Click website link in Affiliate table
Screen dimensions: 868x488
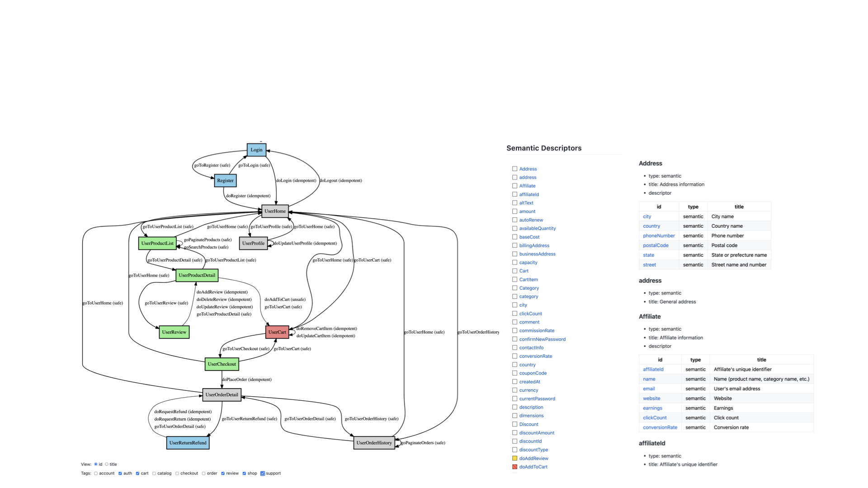point(651,399)
